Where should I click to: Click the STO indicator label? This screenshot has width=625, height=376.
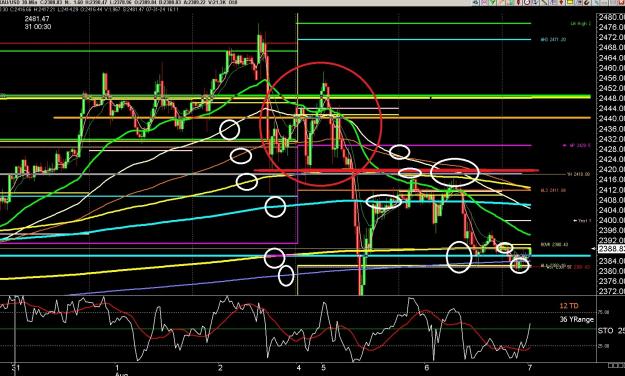[x=605, y=331]
